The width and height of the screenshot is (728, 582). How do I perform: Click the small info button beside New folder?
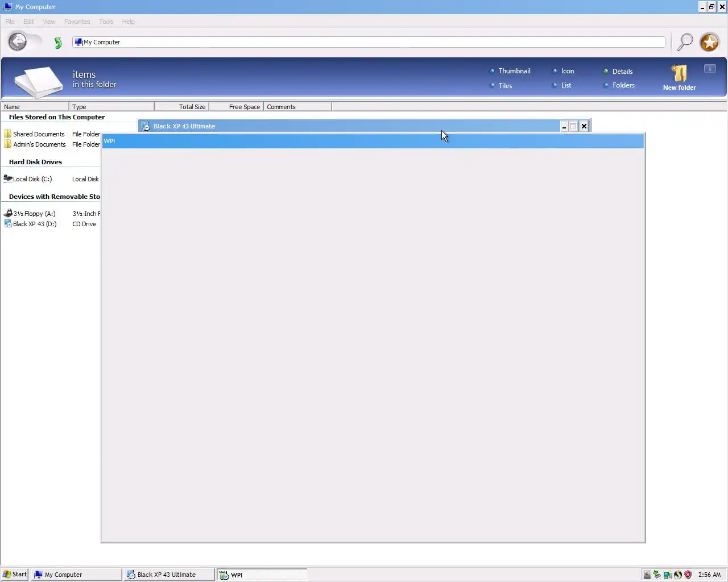pyautogui.click(x=710, y=69)
